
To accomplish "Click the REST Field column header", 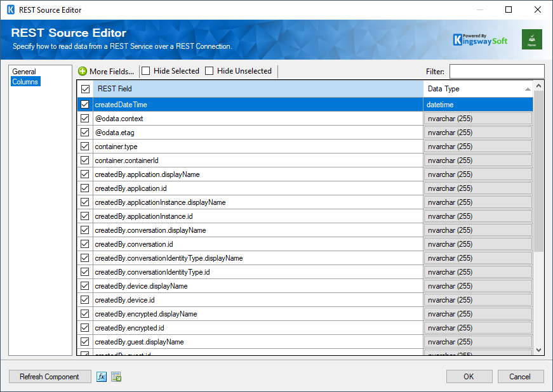I will pos(258,89).
